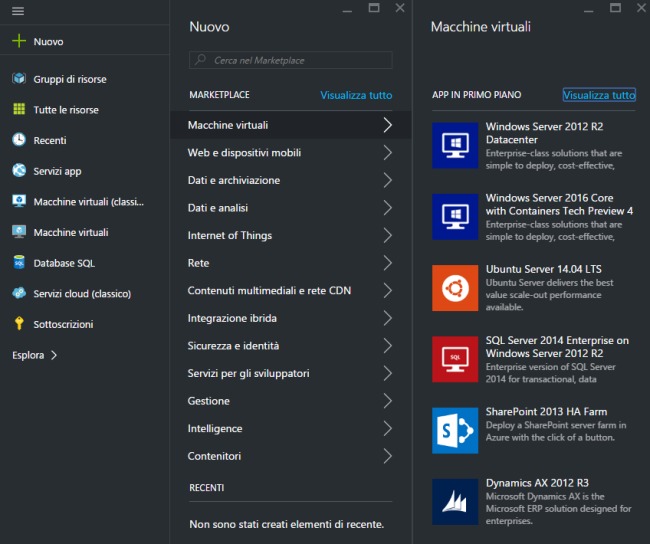Open Windows Server 2012 R2 Datacenter title

[544, 133]
